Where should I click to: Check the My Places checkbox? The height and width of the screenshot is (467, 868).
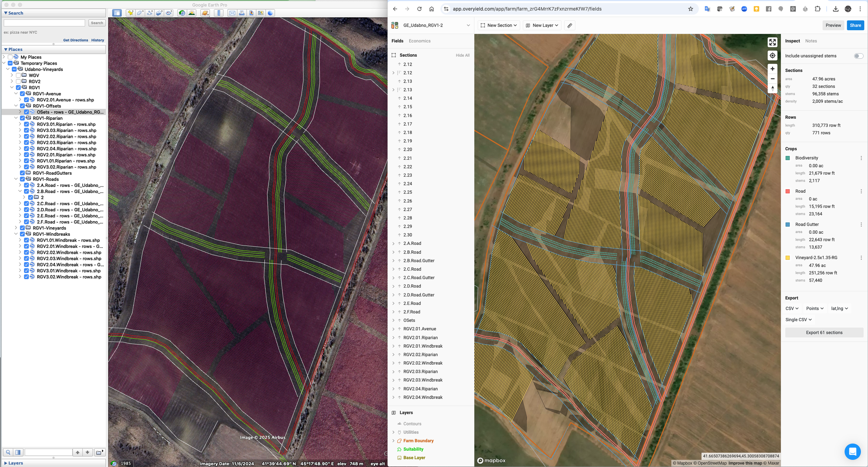pos(10,57)
